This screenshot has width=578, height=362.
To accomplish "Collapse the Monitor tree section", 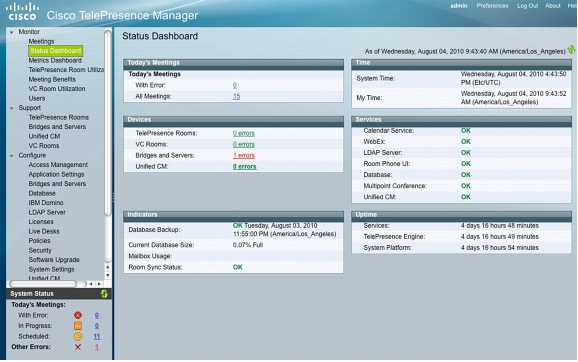I will coord(12,32).
